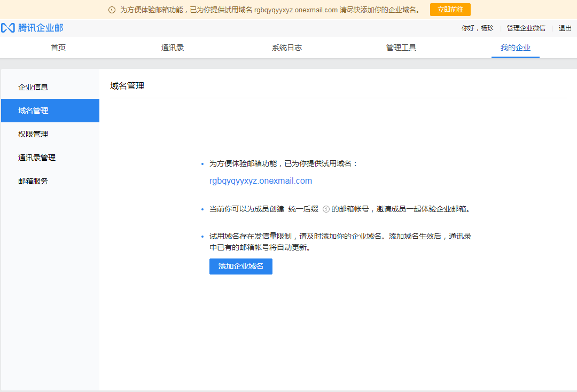Open the 通讯录 tab
Viewport: 577px width, 392px height.
click(172, 48)
